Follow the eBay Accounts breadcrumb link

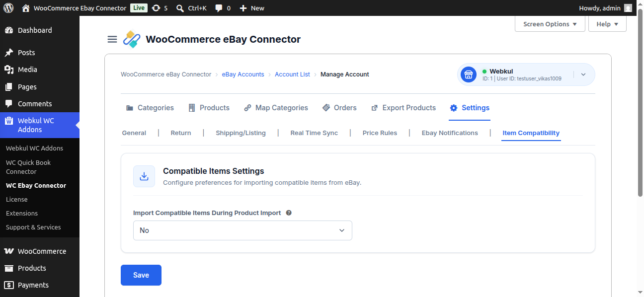point(243,74)
